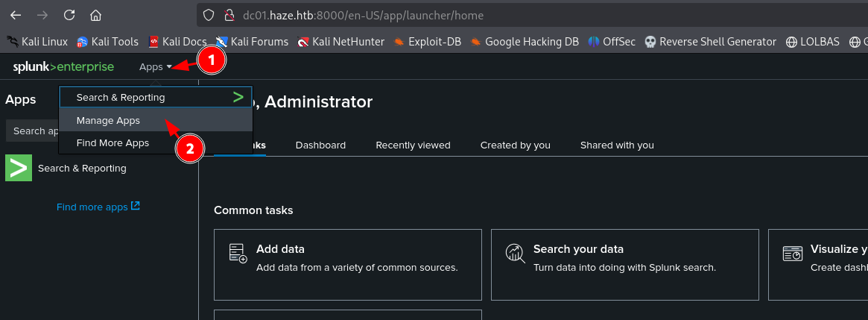Viewport: 868px width, 320px height.
Task: Go to the browser home icon
Action: [x=95, y=15]
